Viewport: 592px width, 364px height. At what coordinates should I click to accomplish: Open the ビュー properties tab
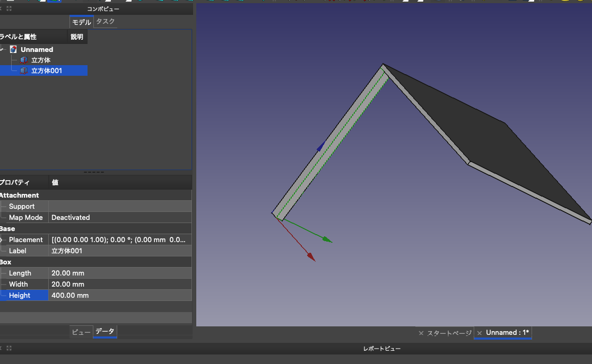pos(81,332)
